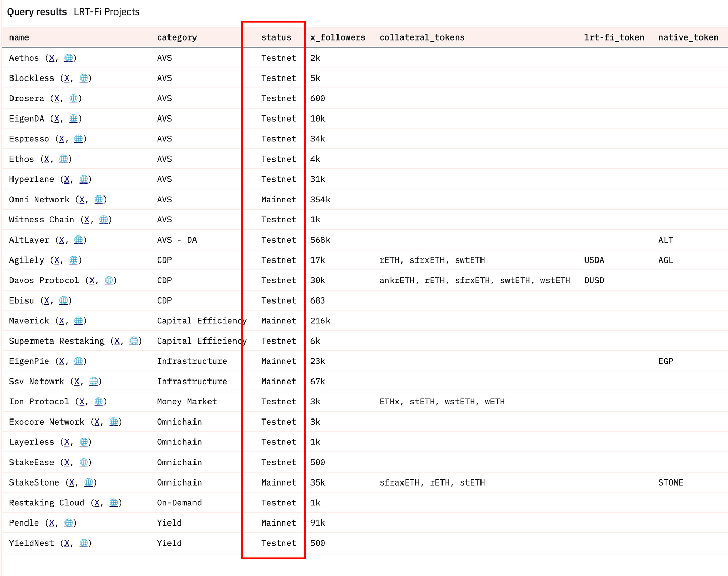The image size is (728, 576).
Task: Follow the X link for StakeStone
Action: coord(72,482)
